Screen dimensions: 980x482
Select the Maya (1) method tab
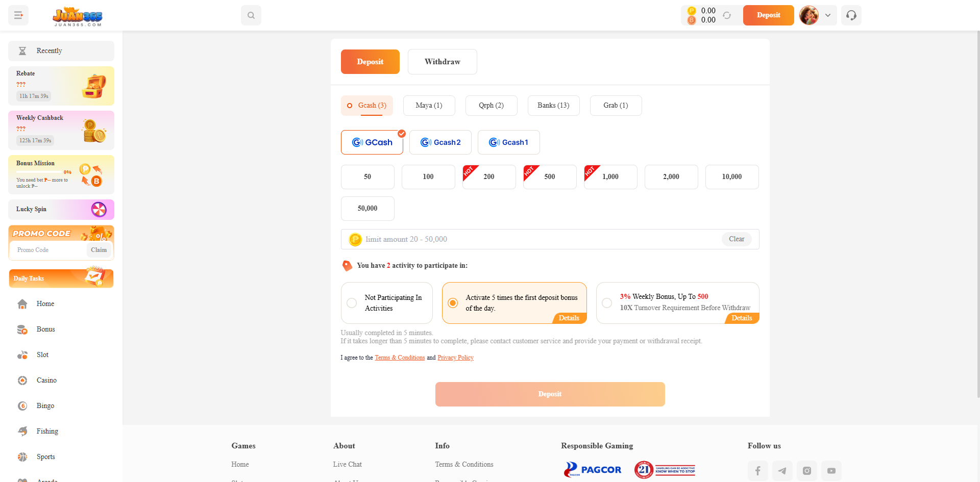click(x=429, y=106)
